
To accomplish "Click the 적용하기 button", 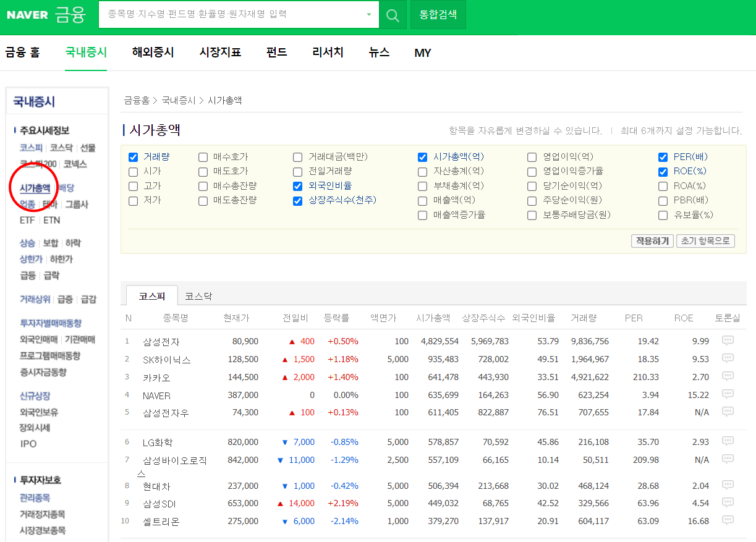I will [x=652, y=241].
